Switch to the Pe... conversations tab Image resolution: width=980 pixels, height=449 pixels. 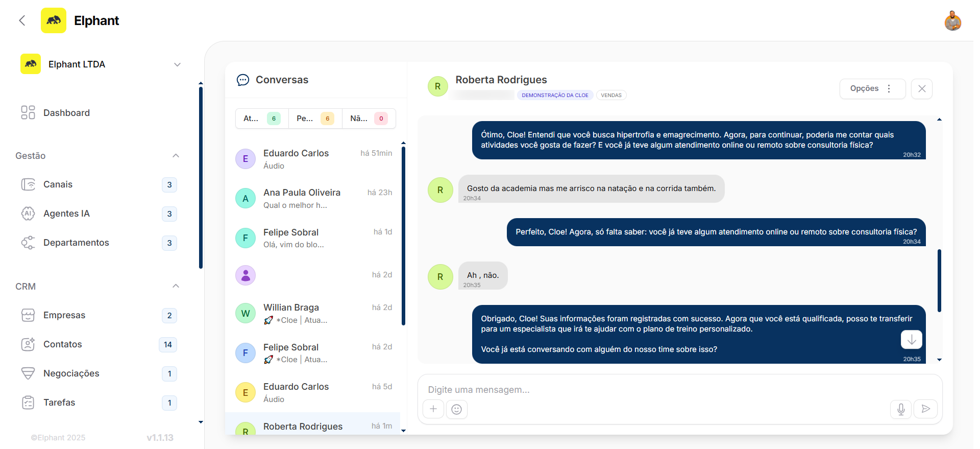click(315, 119)
